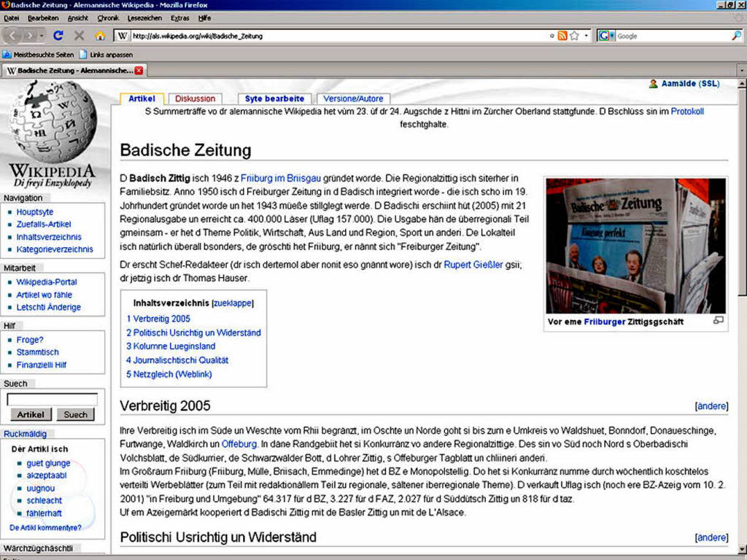Open the Hilfe menu

[204, 18]
